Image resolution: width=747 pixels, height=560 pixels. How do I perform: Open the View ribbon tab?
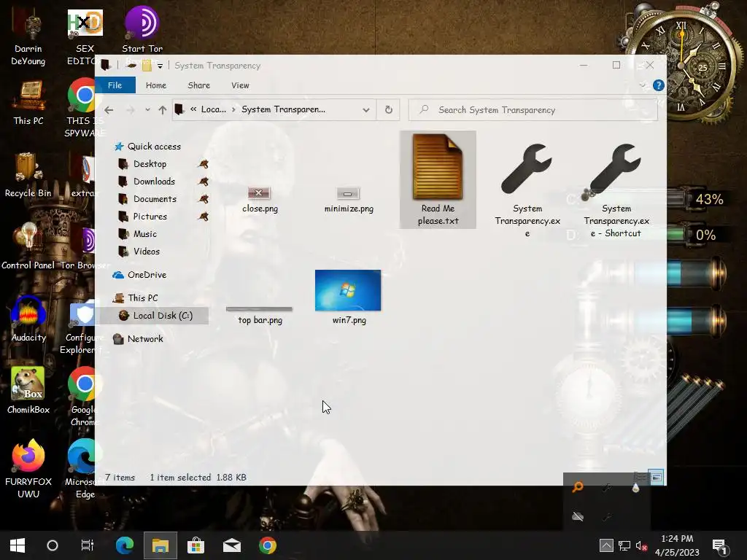tap(240, 85)
